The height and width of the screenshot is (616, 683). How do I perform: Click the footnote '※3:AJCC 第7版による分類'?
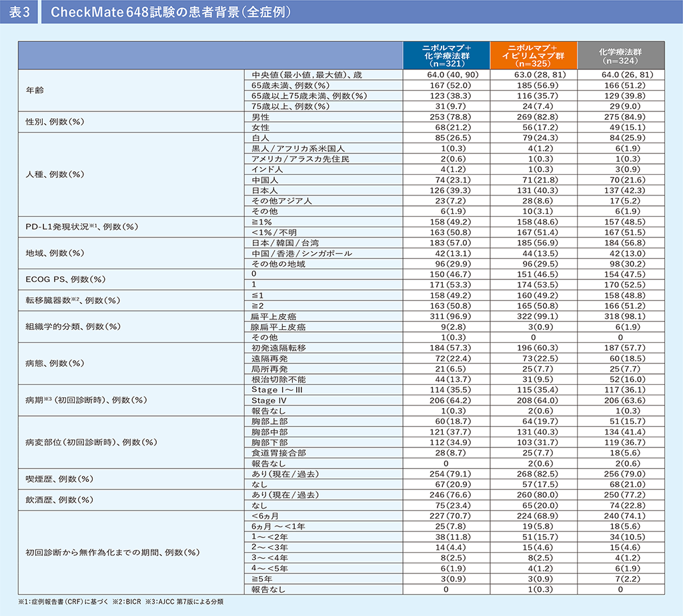pos(185,601)
